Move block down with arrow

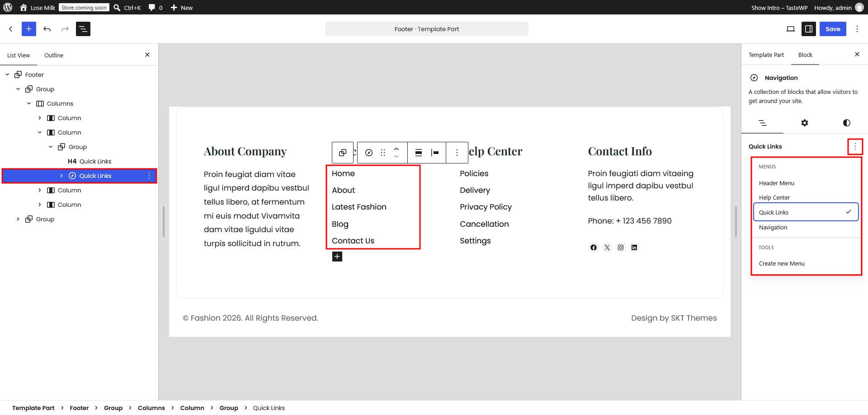coord(396,157)
